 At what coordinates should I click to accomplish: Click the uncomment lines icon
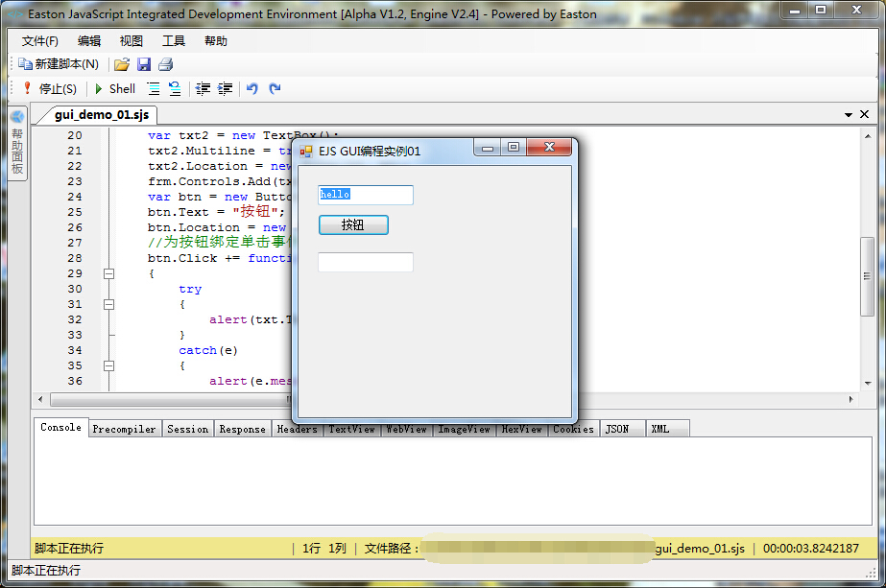point(175,88)
